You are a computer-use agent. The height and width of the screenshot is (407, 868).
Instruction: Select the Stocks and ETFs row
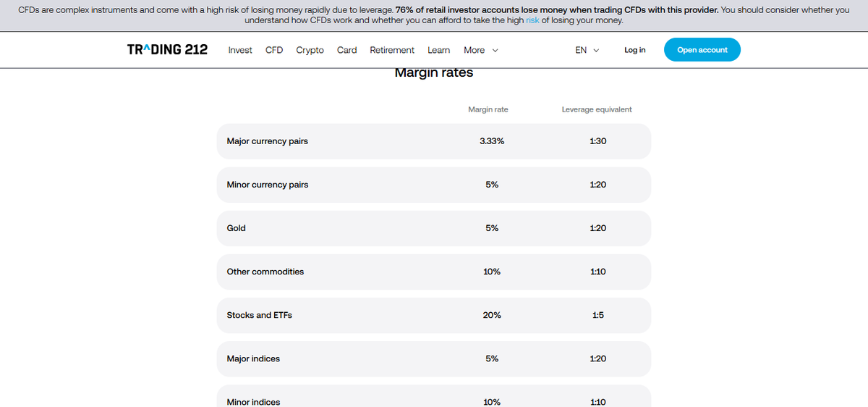point(434,315)
